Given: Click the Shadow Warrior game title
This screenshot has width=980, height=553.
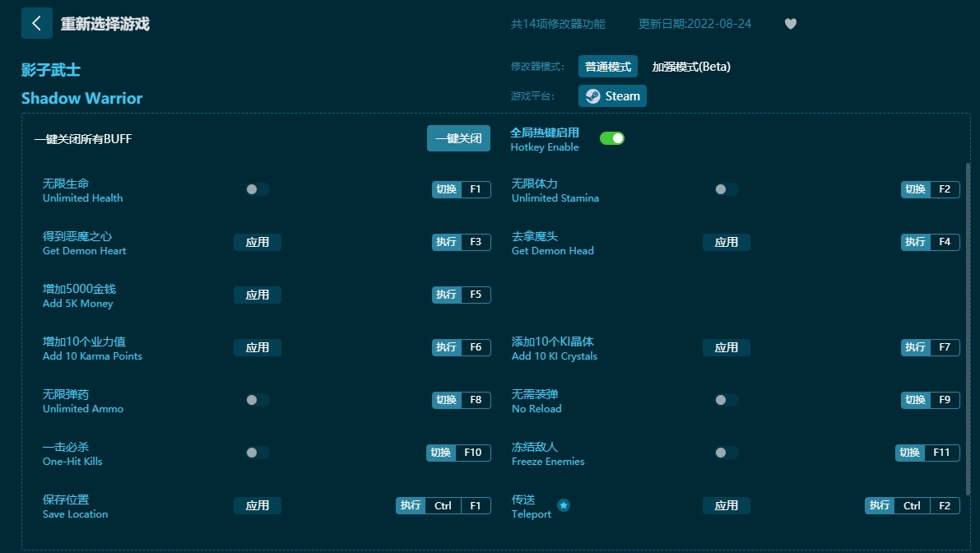Looking at the screenshot, I should coord(82,98).
